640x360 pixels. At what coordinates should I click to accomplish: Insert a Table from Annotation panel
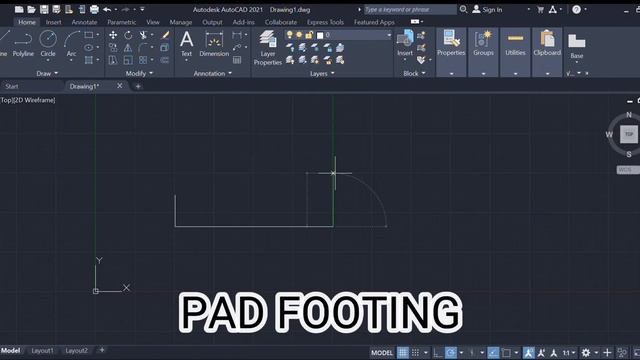pyautogui.click(x=237, y=60)
